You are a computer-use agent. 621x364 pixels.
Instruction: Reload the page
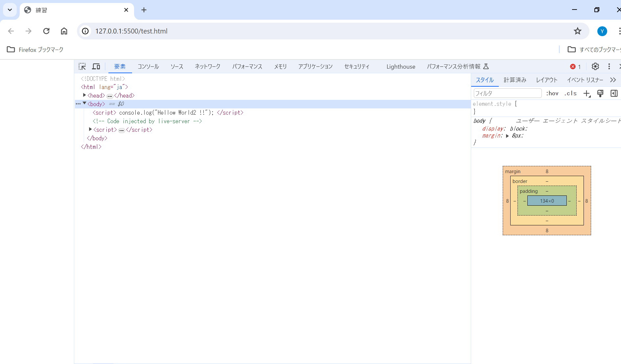tap(46, 31)
